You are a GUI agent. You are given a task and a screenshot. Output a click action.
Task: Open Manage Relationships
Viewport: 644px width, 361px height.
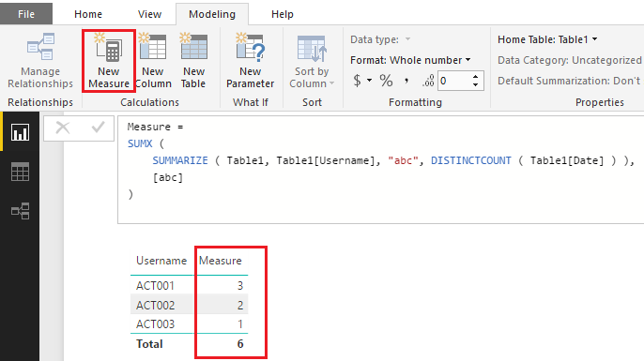tap(40, 61)
